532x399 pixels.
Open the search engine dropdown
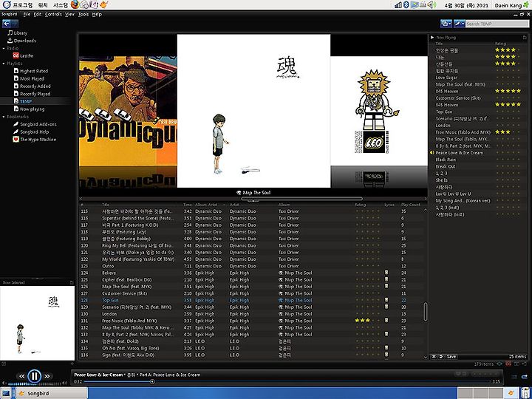point(460,24)
